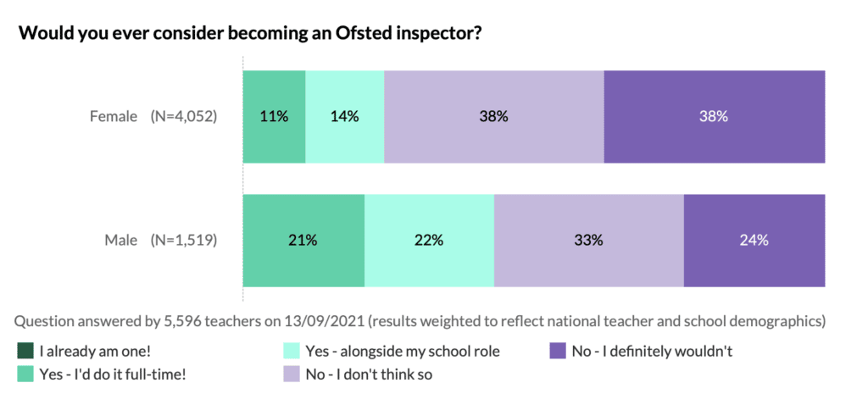Select the Male 33% bar segment
Viewport: 868px width, 405px height.
588,240
